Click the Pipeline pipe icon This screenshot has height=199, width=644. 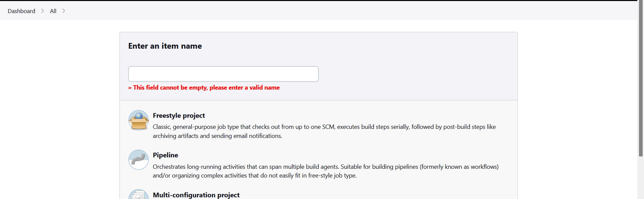click(x=138, y=160)
